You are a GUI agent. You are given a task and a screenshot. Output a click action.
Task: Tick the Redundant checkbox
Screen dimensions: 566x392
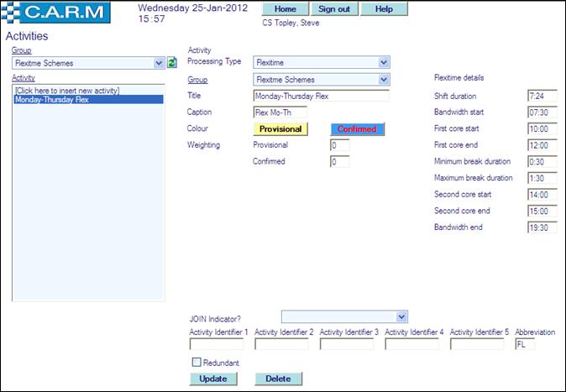click(196, 363)
